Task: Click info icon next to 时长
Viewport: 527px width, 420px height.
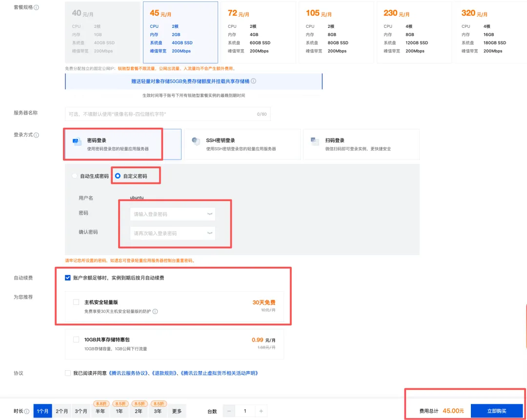Action: click(x=27, y=411)
